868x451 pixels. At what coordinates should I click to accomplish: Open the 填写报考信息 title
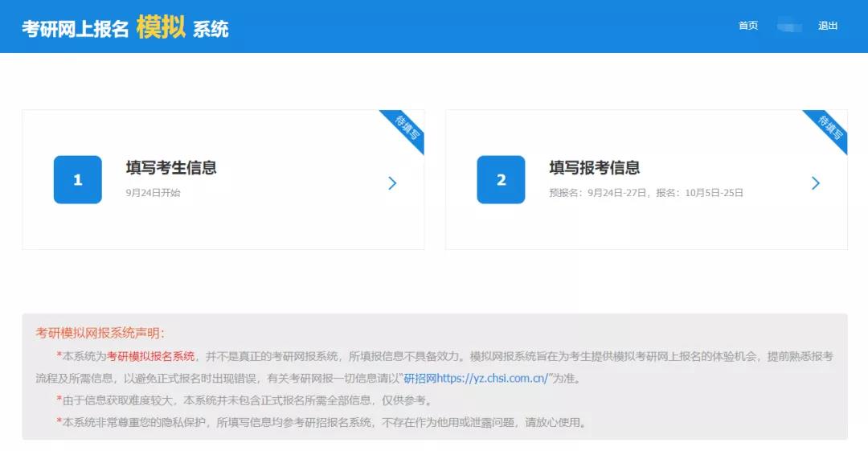coord(595,168)
